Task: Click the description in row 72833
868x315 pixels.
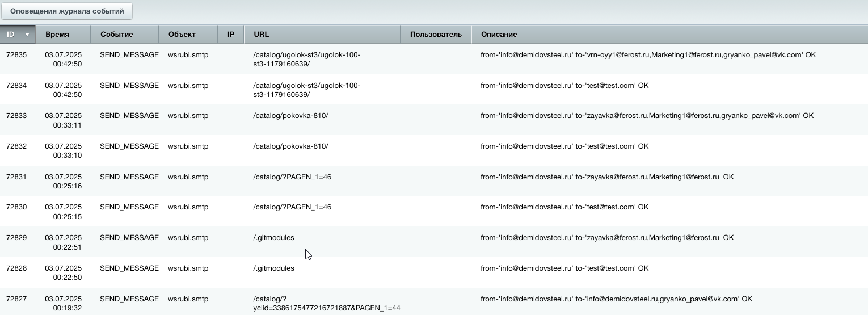Action: [647, 116]
